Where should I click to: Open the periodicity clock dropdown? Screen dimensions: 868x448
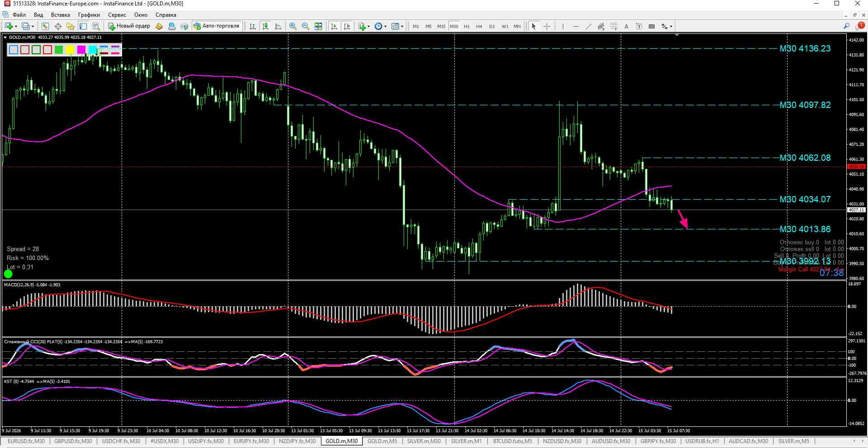point(385,26)
